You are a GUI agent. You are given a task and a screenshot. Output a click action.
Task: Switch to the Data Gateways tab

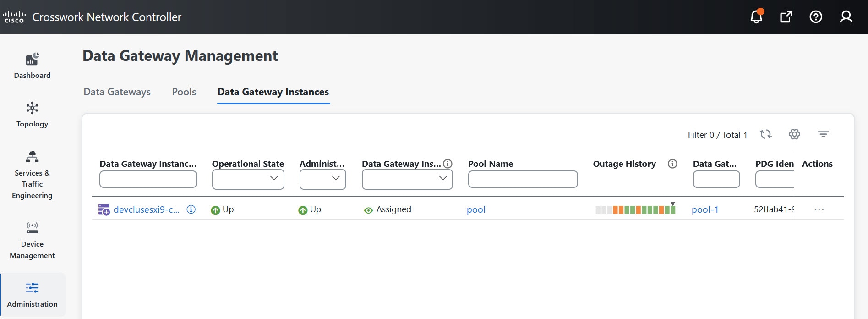[117, 92]
